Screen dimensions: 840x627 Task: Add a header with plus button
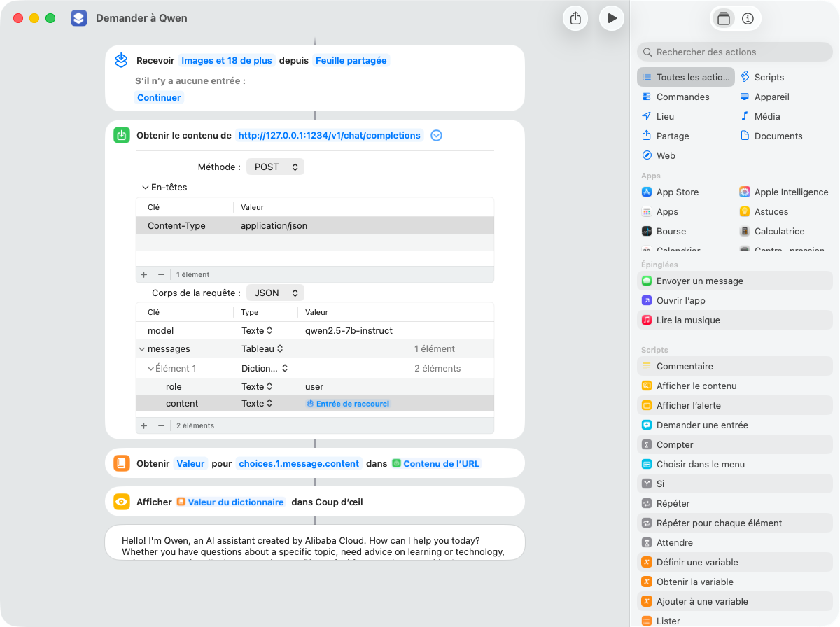tap(144, 274)
